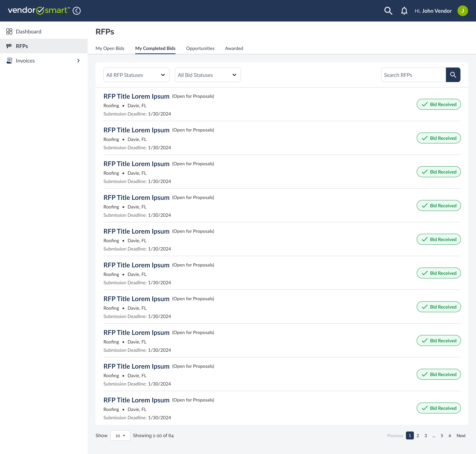Viewport: 476px width, 454px height.
Task: Open the Awarded tab
Action: point(234,48)
